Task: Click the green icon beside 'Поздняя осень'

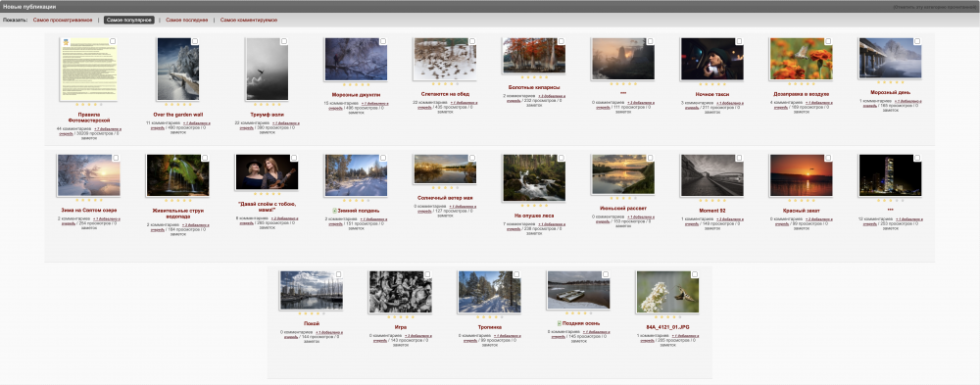Action: click(560, 323)
